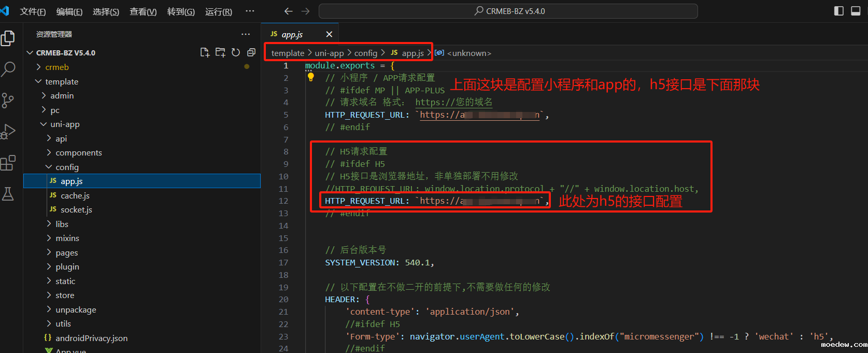This screenshot has width=868, height=353.
Task: Close the app.js editor tab
Action: click(x=329, y=34)
